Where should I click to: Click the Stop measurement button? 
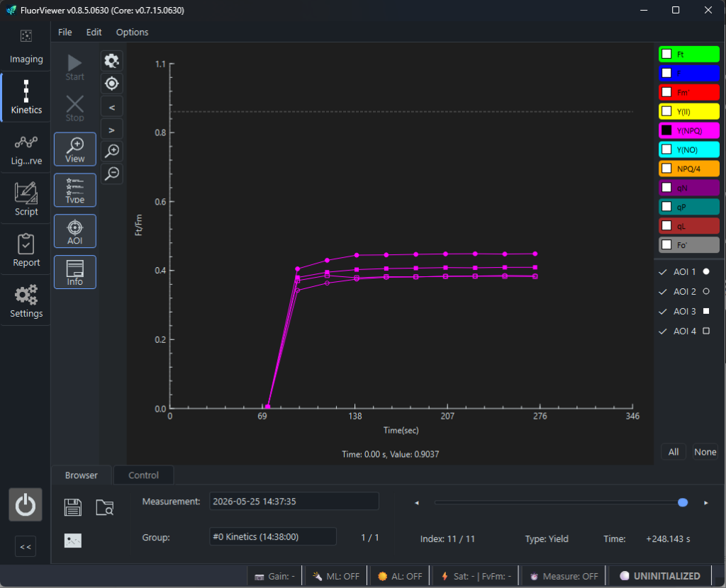(74, 108)
